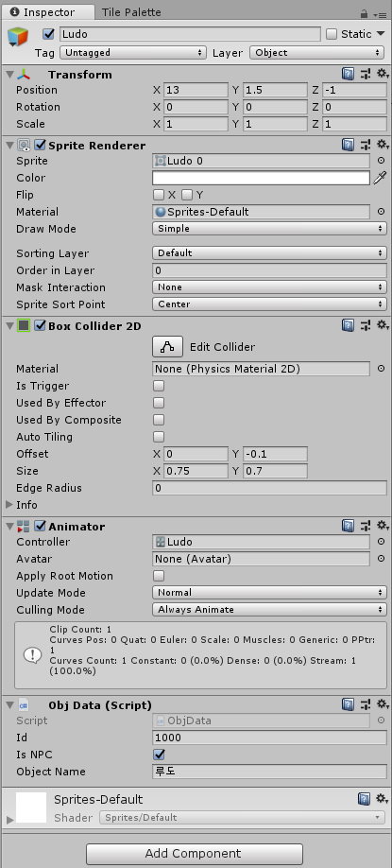Click the Edit Collider button
This screenshot has width=392, height=868.
167,347
